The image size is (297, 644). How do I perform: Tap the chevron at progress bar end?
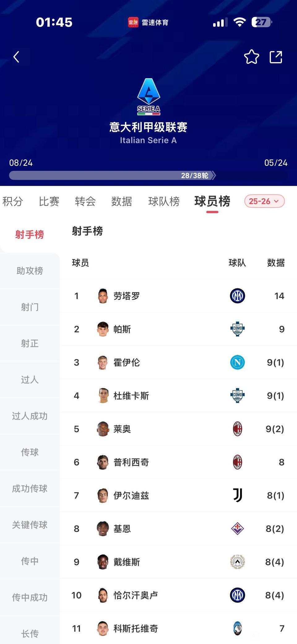pos(213,175)
